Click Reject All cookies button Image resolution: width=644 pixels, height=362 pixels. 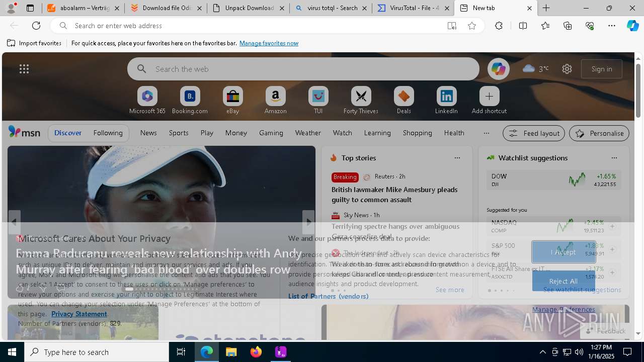coord(563,281)
